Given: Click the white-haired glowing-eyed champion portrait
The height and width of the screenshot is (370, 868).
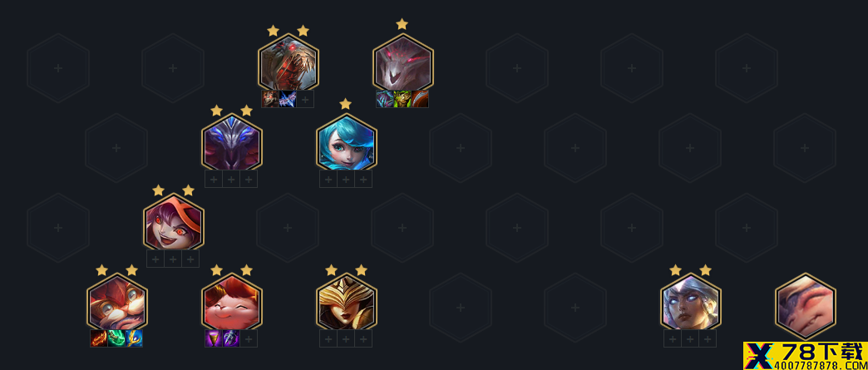Looking at the screenshot, I should [x=691, y=301].
